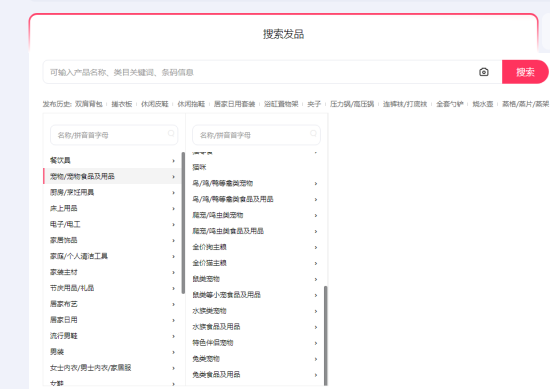Open the 家居饰品 category
The image size is (550, 389).
pyautogui.click(x=112, y=240)
